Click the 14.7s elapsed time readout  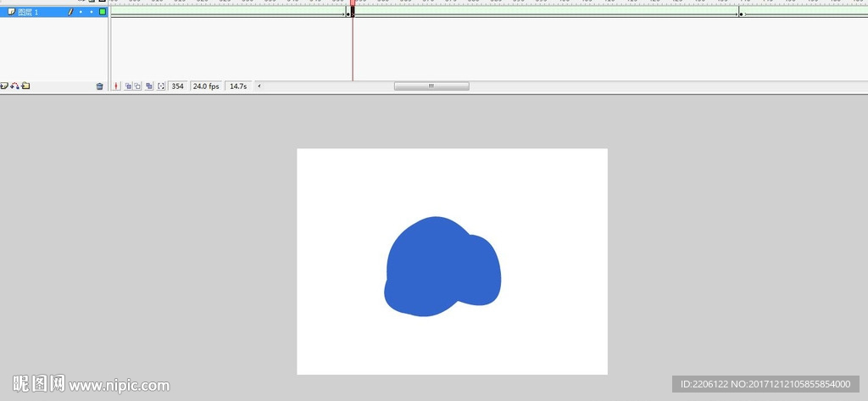click(238, 86)
